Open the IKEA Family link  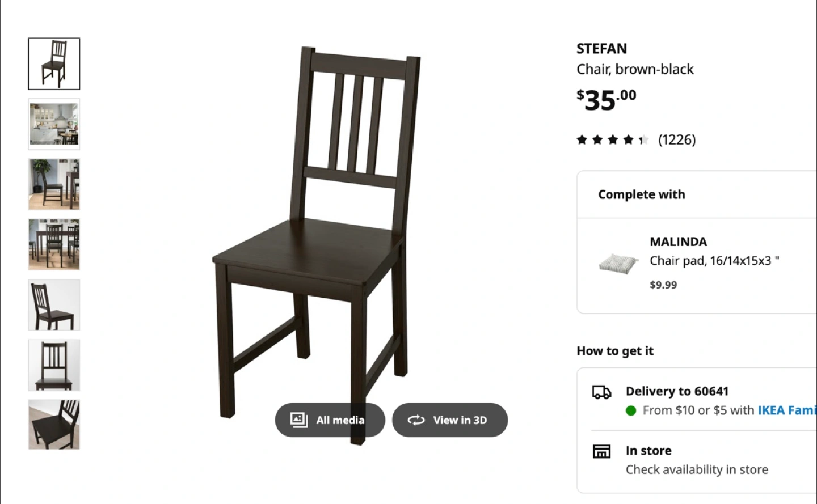pos(786,410)
